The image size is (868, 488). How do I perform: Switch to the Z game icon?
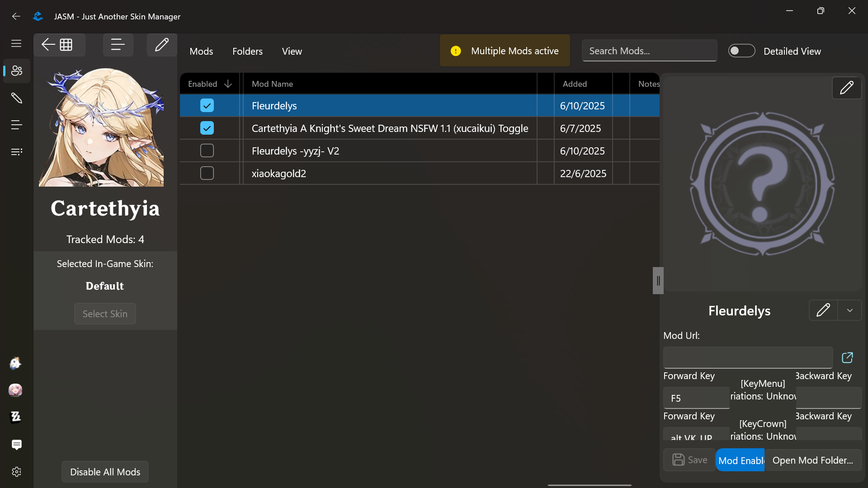point(15,417)
